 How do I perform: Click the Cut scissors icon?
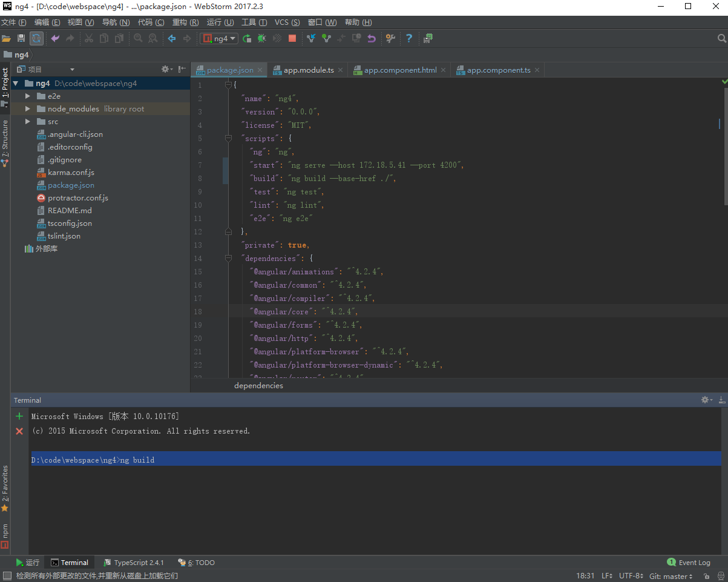pos(88,38)
